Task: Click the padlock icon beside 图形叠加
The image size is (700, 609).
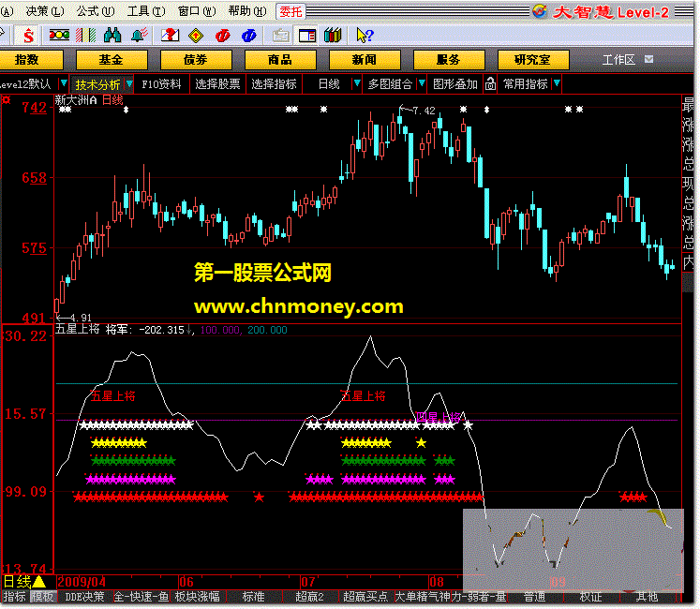Action: point(490,83)
